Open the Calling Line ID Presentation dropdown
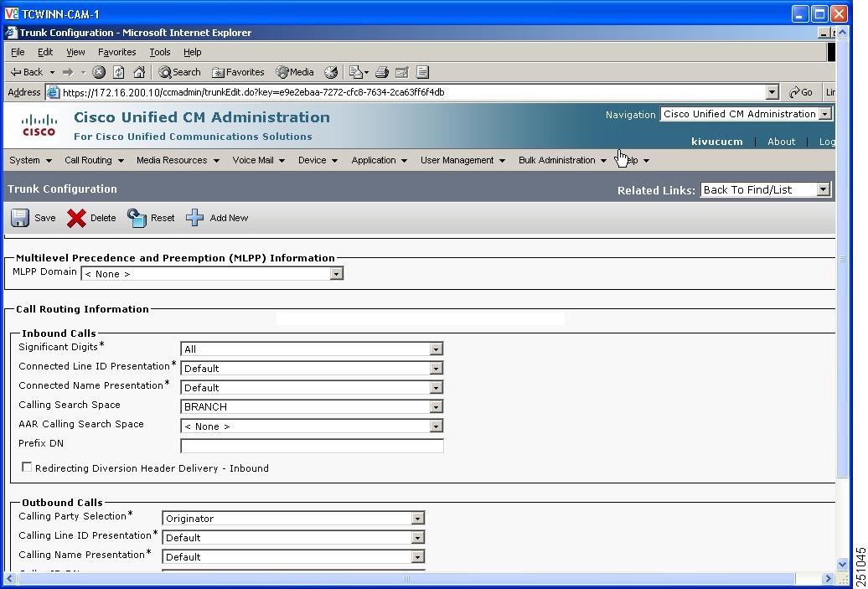The image size is (868, 589). pyautogui.click(x=418, y=538)
